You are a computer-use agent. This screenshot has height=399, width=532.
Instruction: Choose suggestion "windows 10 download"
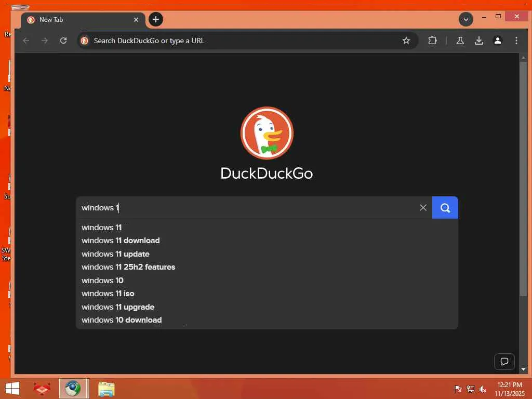click(x=267, y=320)
